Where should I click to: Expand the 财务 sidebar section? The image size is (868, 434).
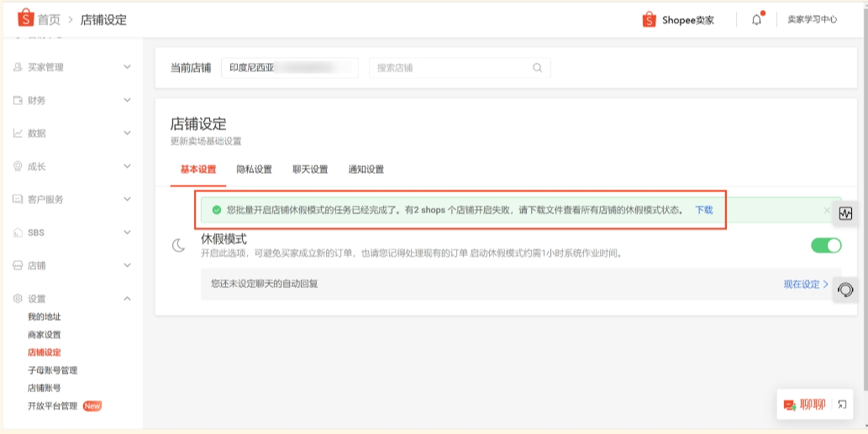(127, 100)
